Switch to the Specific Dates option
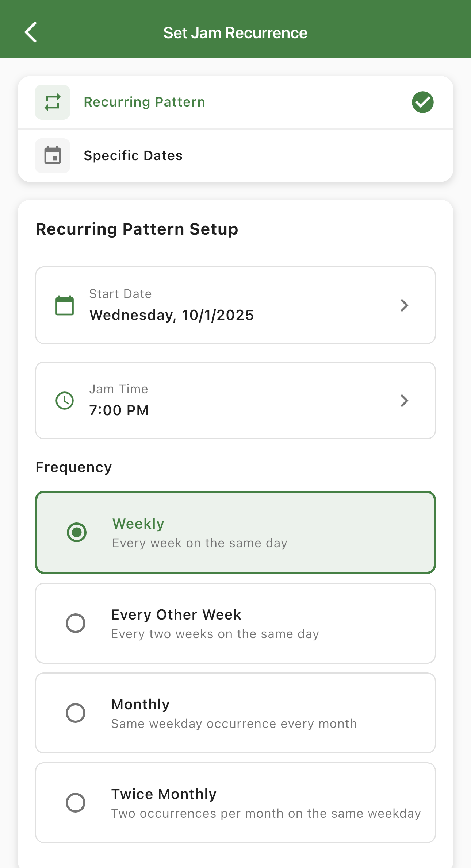471x868 pixels. (x=133, y=156)
